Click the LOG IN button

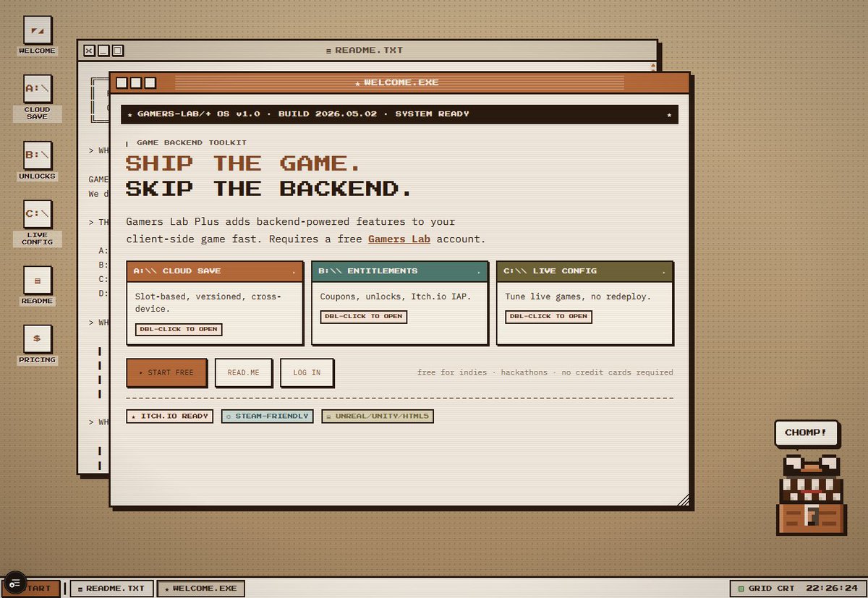pos(307,372)
